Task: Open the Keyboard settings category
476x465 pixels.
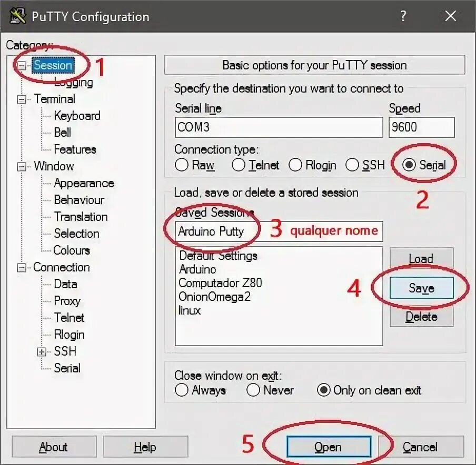Action: (x=77, y=116)
